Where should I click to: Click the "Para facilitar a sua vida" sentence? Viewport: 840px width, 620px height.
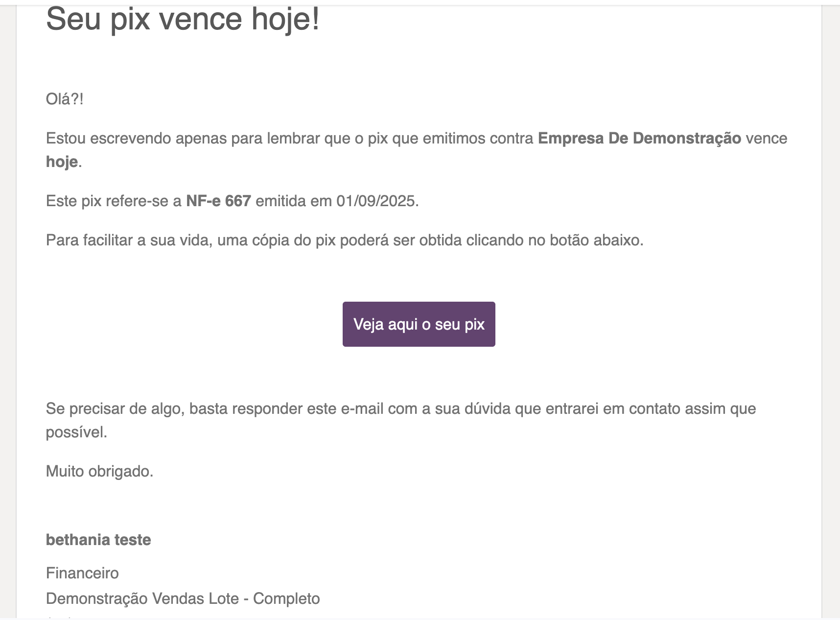click(x=128, y=240)
